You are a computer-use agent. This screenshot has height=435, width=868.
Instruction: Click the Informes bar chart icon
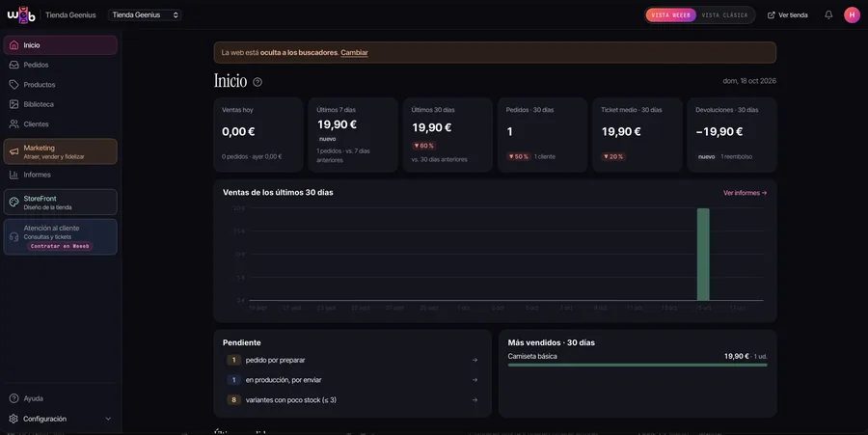[x=14, y=175]
